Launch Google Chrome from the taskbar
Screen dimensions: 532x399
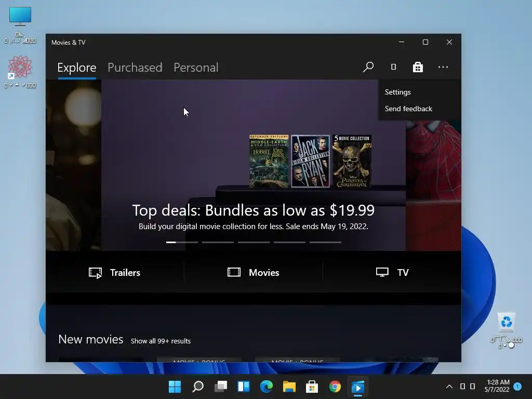[x=335, y=387]
